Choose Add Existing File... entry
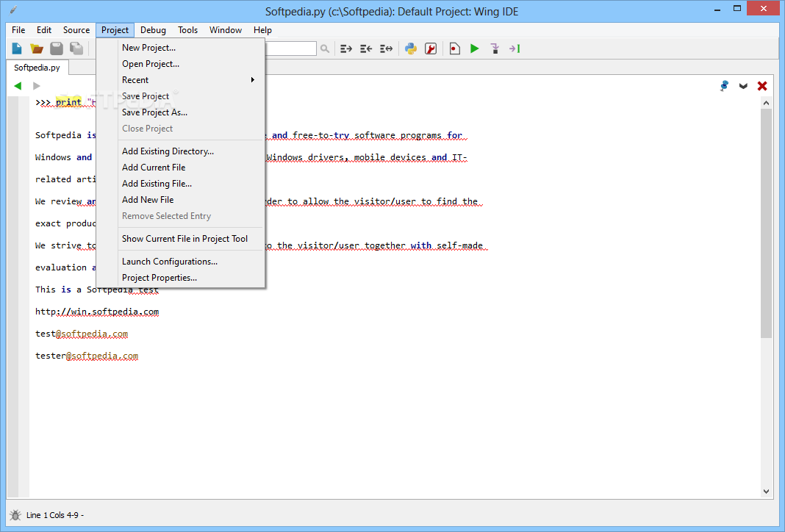The width and height of the screenshot is (785, 532). click(x=180, y=184)
